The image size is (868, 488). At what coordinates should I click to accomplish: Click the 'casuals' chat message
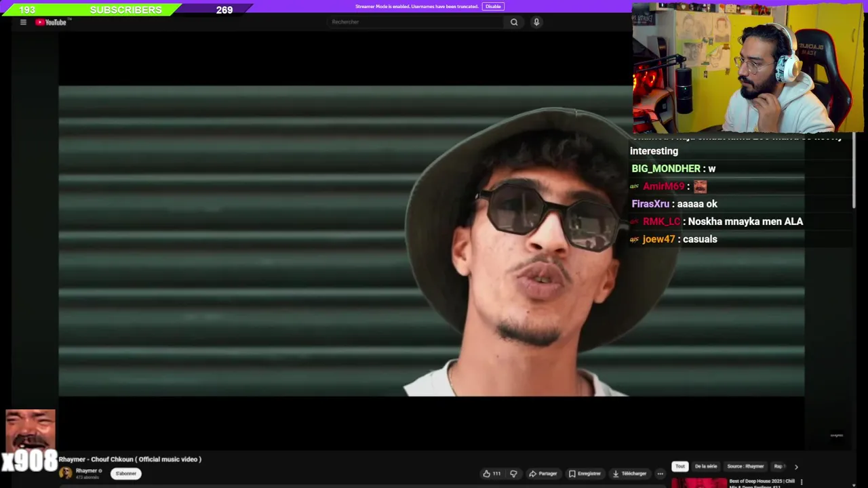tap(700, 239)
